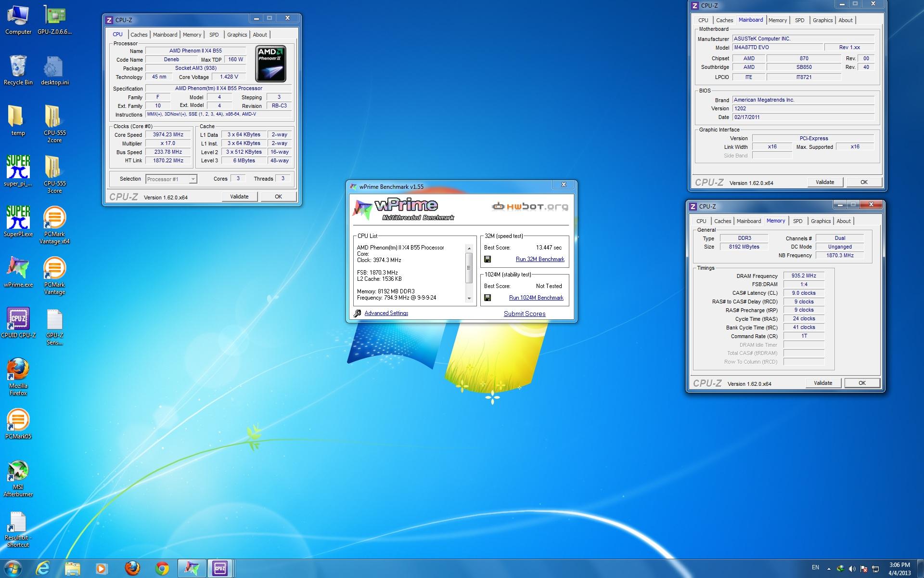
Task: Open the GPU-Z.0.6.6 desktop icon
Action: pos(54,20)
